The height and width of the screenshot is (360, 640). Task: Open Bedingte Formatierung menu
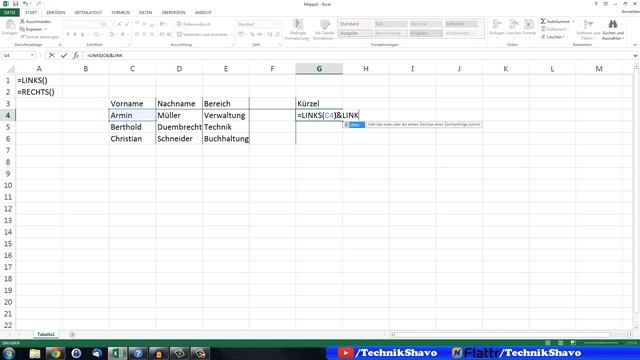tap(298, 29)
